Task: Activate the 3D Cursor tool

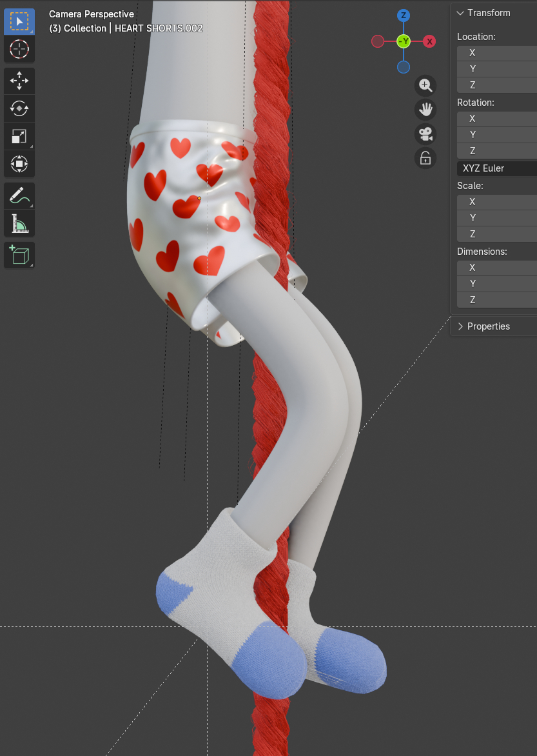Action: tap(19, 49)
